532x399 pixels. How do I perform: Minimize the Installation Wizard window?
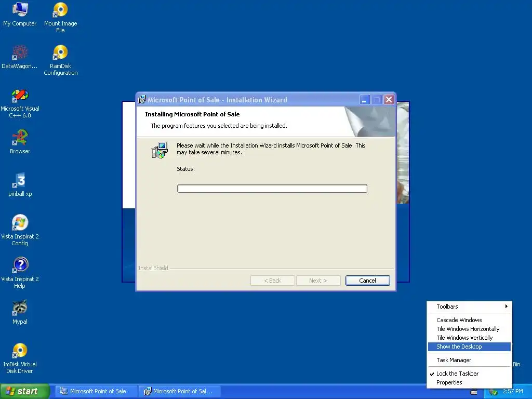click(x=364, y=100)
